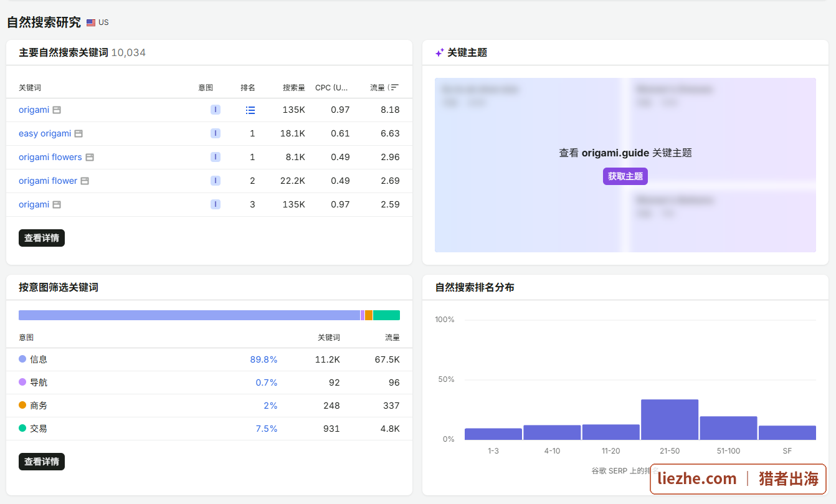Click SERP features icon next to origami flower

coord(85,181)
